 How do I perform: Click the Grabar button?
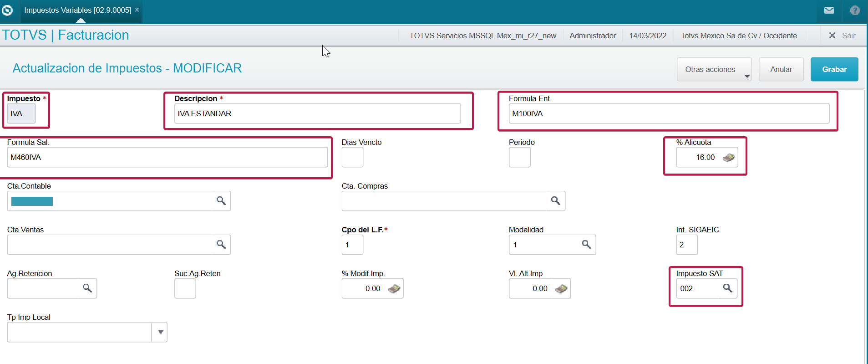point(834,69)
